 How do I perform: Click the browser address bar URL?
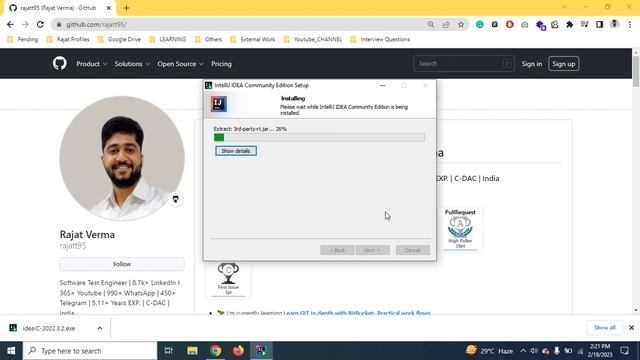(96, 24)
